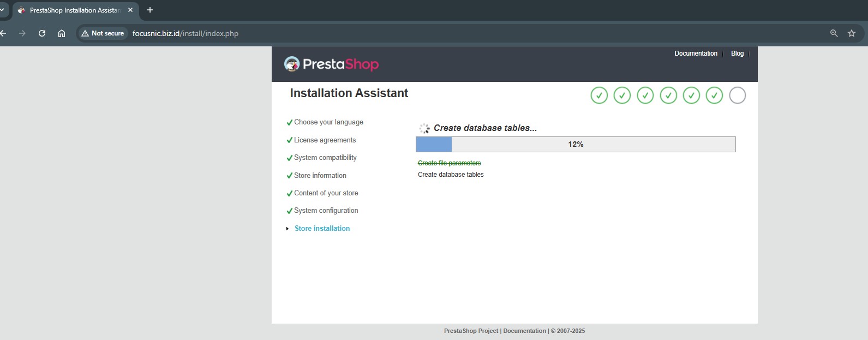Image resolution: width=868 pixels, height=340 pixels.
Task: Click the PrestaShop logo in header
Action: point(331,64)
